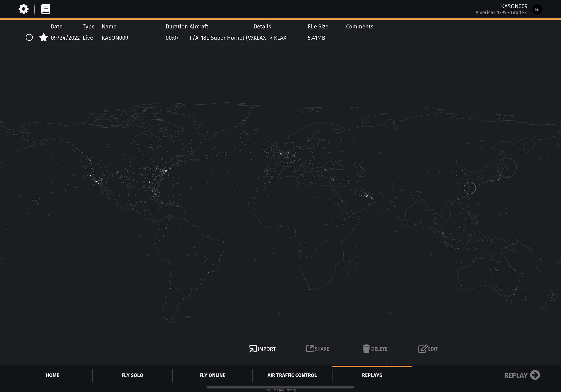Open the settings gear icon

(x=23, y=9)
